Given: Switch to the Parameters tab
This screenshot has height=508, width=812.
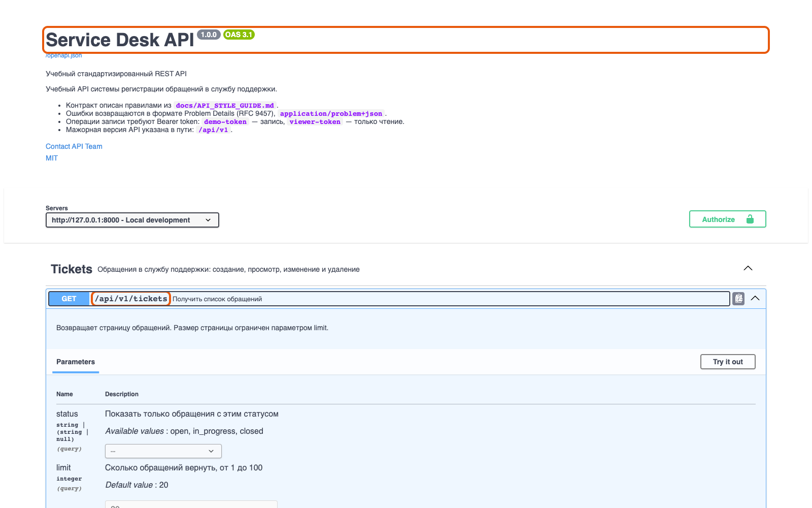Looking at the screenshot, I should (76, 362).
